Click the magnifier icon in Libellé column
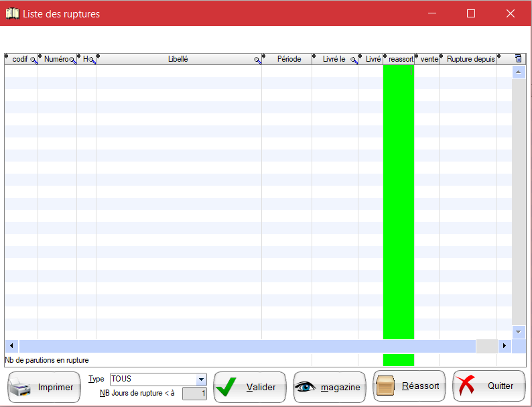Viewport: 532px width, 407px height. [257, 60]
